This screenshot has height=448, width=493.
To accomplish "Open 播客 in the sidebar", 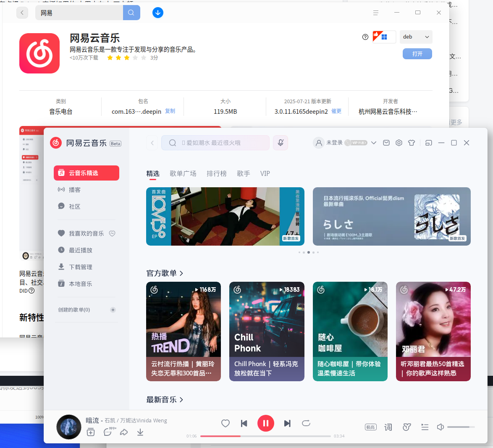I will point(87,190).
